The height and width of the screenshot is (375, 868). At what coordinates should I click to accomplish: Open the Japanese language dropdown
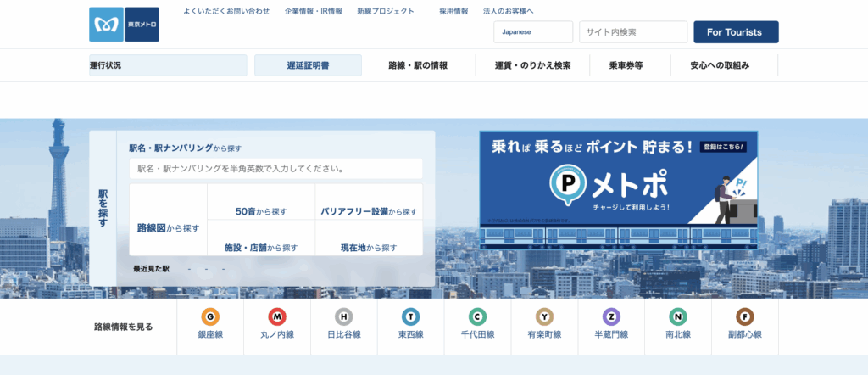coord(533,32)
